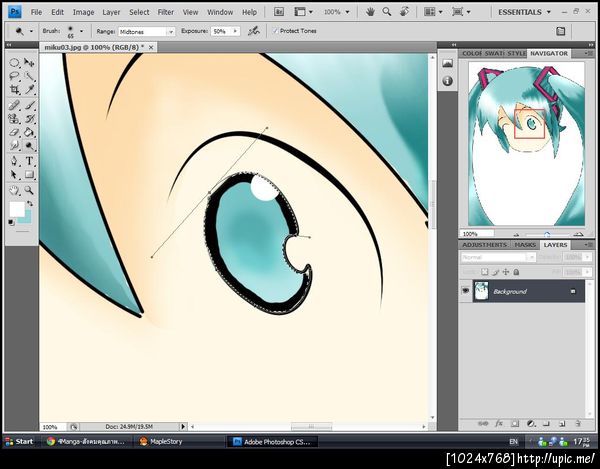This screenshot has width=600, height=469.
Task: Switch to the MASKS tab
Action: pos(525,245)
